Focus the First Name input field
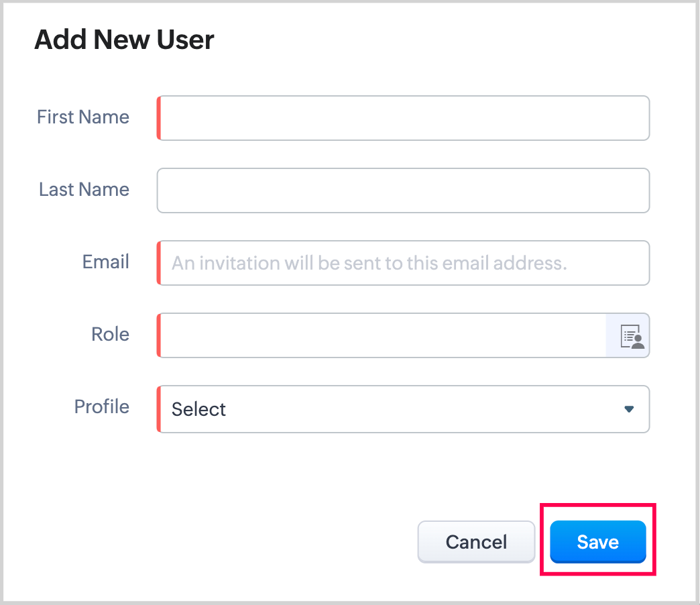 [x=402, y=118]
